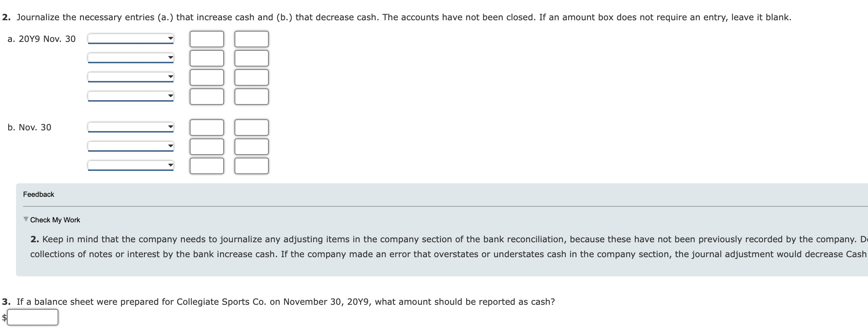Select the debit box on entry b's first line
This screenshot has width=868, height=330.
point(207,127)
